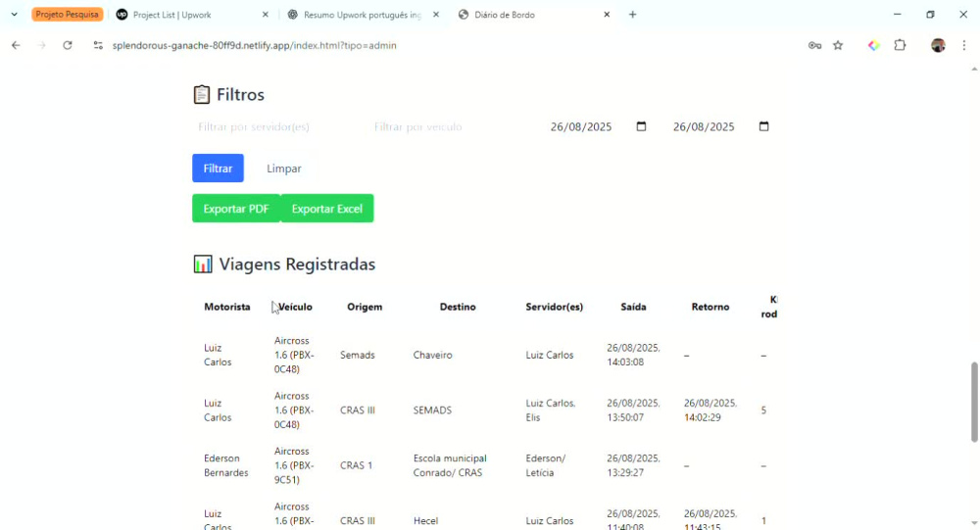Click the Veículo column header
The width and height of the screenshot is (980, 530).
(x=295, y=307)
